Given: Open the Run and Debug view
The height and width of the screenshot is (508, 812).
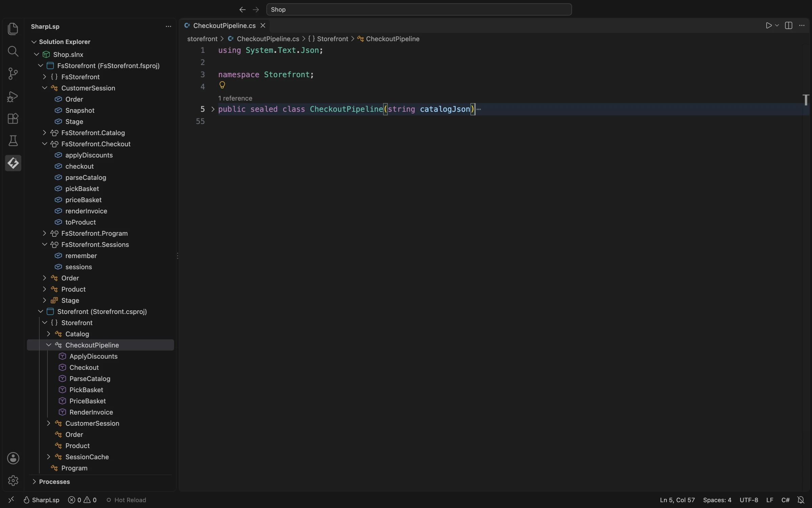Looking at the screenshot, I should 13,97.
